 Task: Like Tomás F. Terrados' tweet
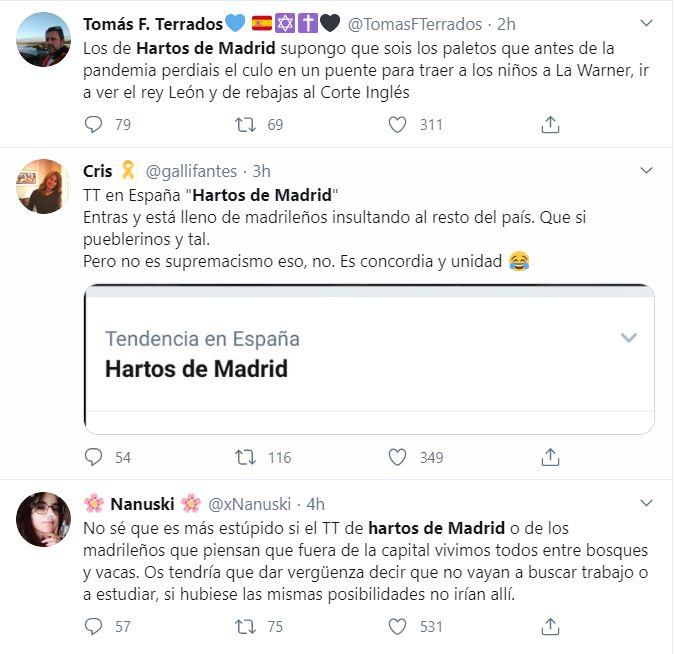pos(397,125)
